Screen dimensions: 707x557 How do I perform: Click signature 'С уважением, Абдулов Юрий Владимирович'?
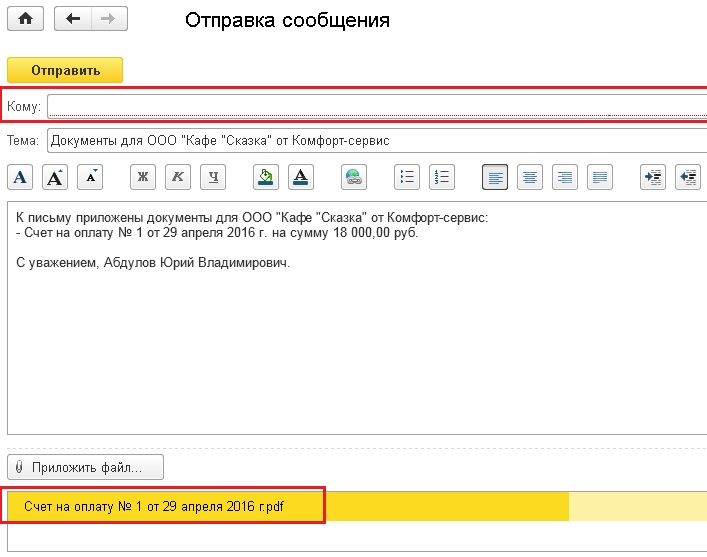153,262
